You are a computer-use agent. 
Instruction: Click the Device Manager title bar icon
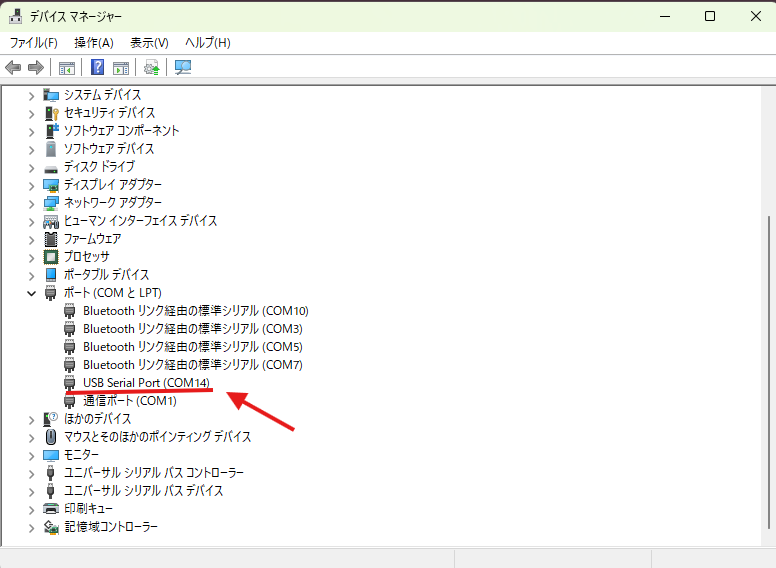(x=15, y=16)
